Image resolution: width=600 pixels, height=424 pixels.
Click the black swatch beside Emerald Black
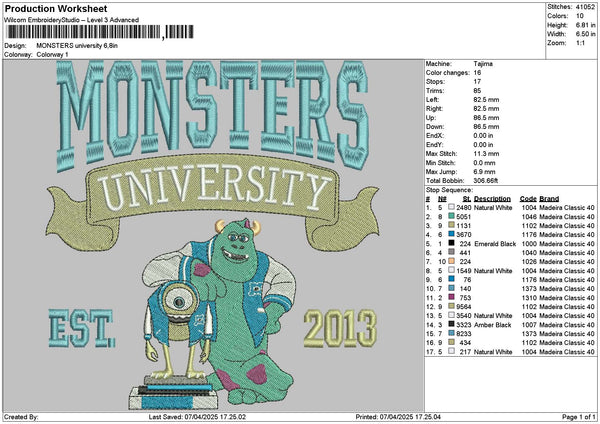[452, 243]
